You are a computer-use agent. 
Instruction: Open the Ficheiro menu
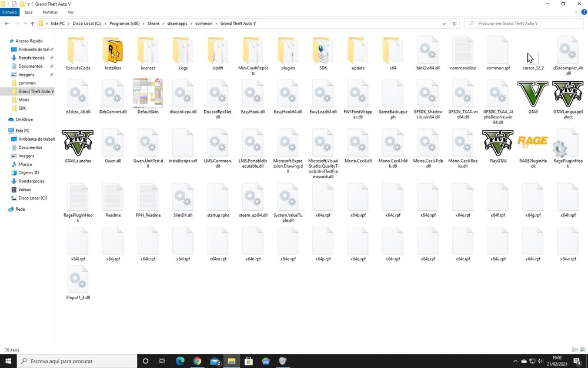point(10,12)
